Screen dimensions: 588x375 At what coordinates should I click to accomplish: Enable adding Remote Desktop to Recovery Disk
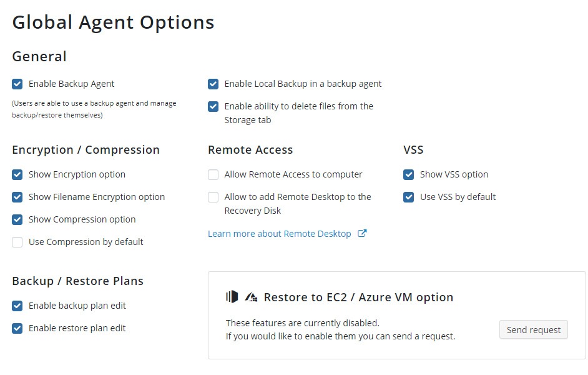point(213,197)
